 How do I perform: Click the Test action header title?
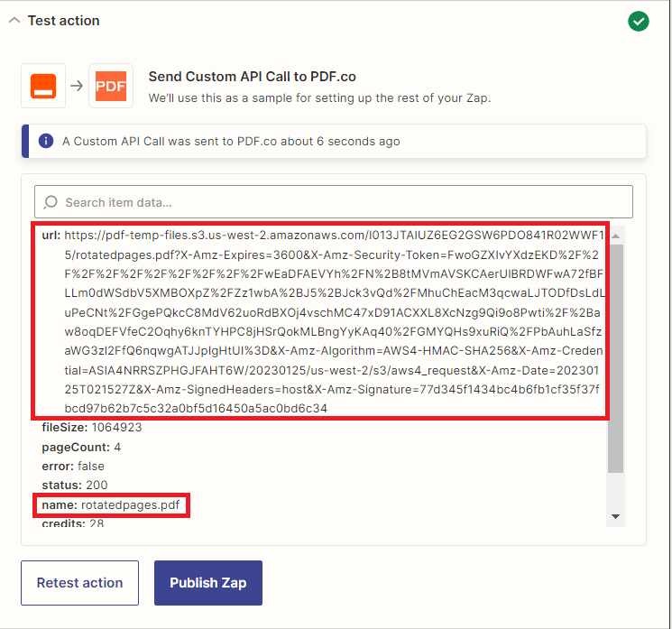64,21
